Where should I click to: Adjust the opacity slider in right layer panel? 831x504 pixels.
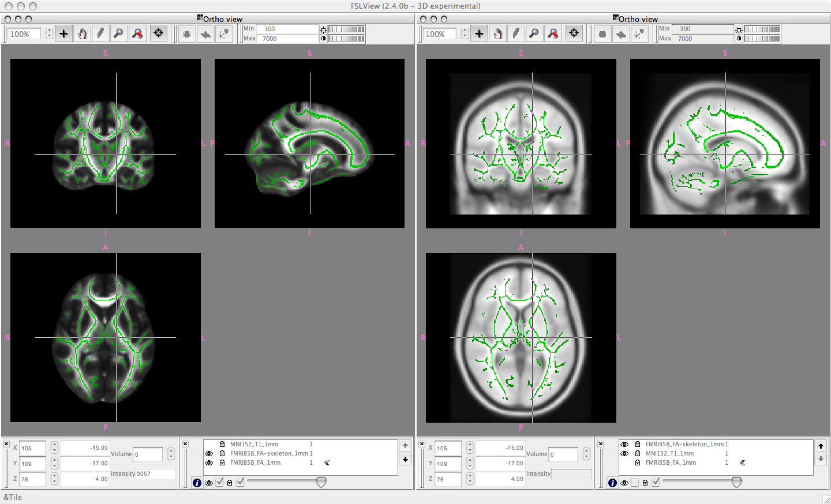click(x=736, y=482)
